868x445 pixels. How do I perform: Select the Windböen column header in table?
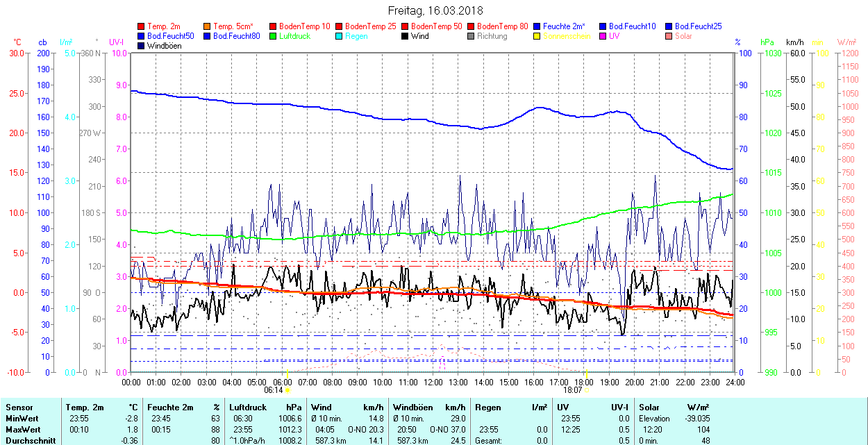tap(412, 408)
